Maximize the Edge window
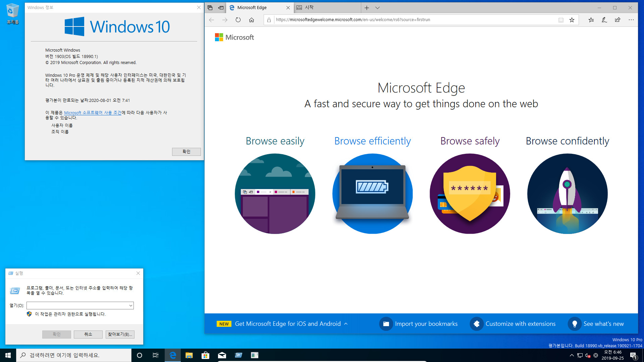Screen dimensions: 644x362 pyautogui.click(x=615, y=8)
